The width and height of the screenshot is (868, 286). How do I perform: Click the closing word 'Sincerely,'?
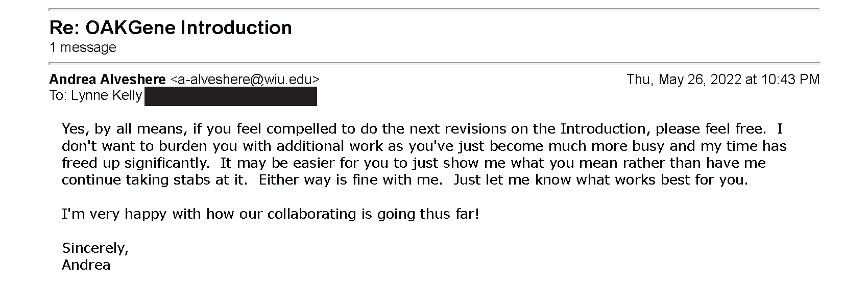[x=95, y=248]
